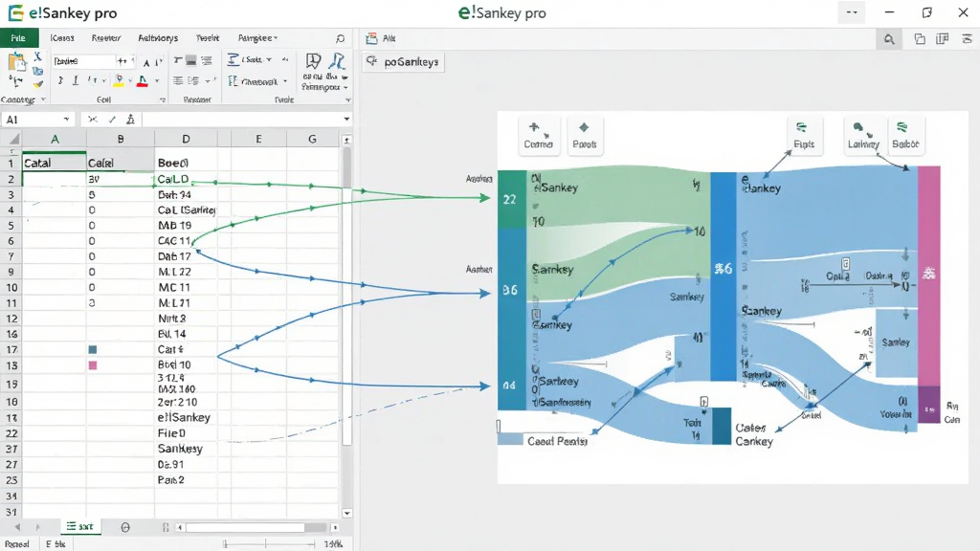Image resolution: width=980 pixels, height=551 pixels.
Task: Click the formula bar cancel X icon
Action: click(x=93, y=120)
